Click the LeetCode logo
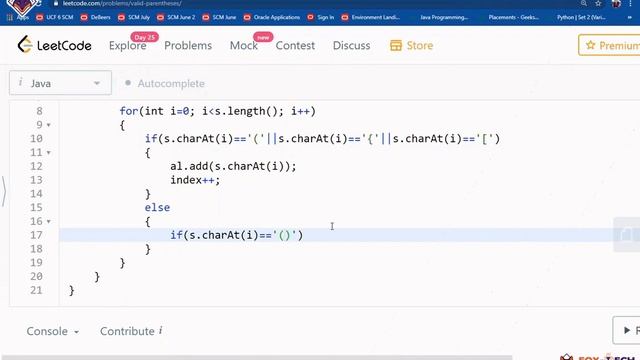The height and width of the screenshot is (360, 640). click(54, 45)
